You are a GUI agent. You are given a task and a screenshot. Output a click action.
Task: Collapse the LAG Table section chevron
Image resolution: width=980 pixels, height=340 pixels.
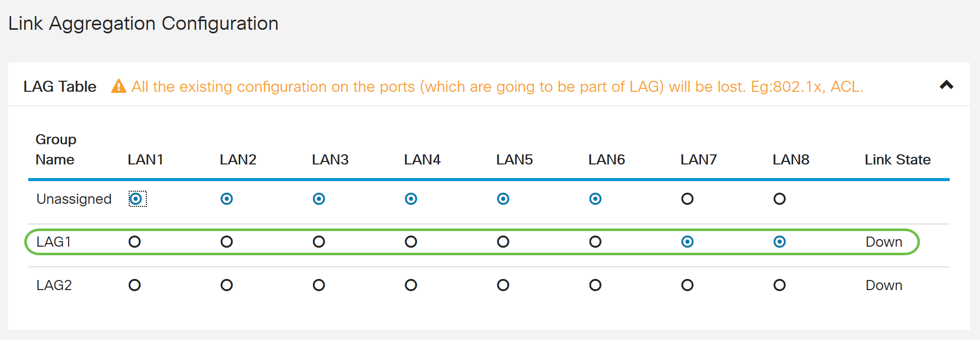click(x=948, y=85)
